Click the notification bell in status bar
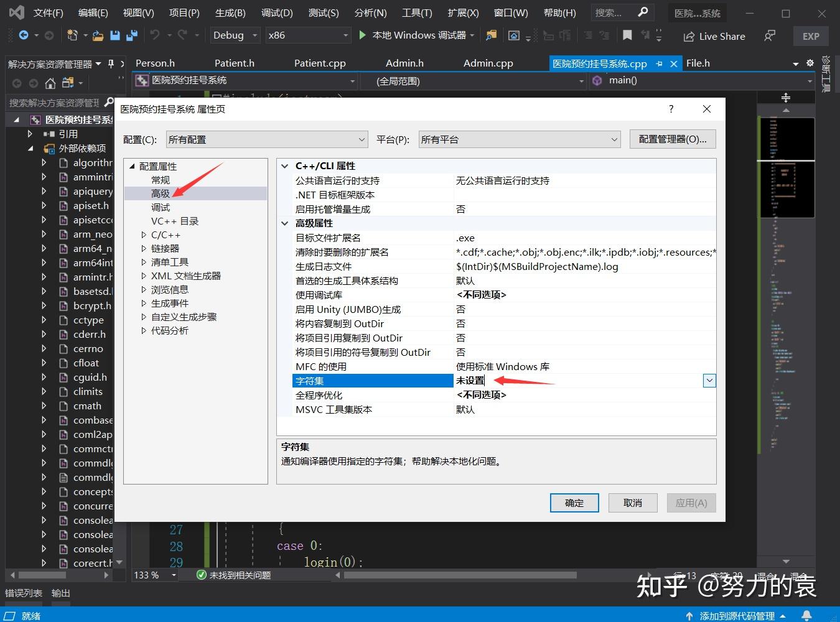 click(806, 615)
